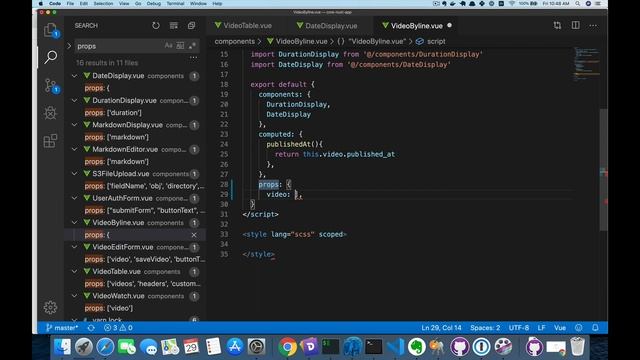Collapse VideoByline.vue search result

[75, 223]
